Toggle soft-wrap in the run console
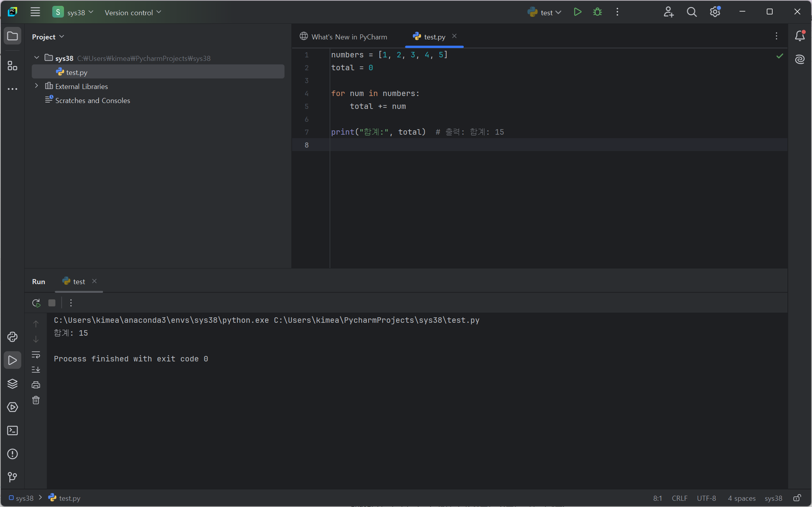The width and height of the screenshot is (812, 507). click(36, 354)
